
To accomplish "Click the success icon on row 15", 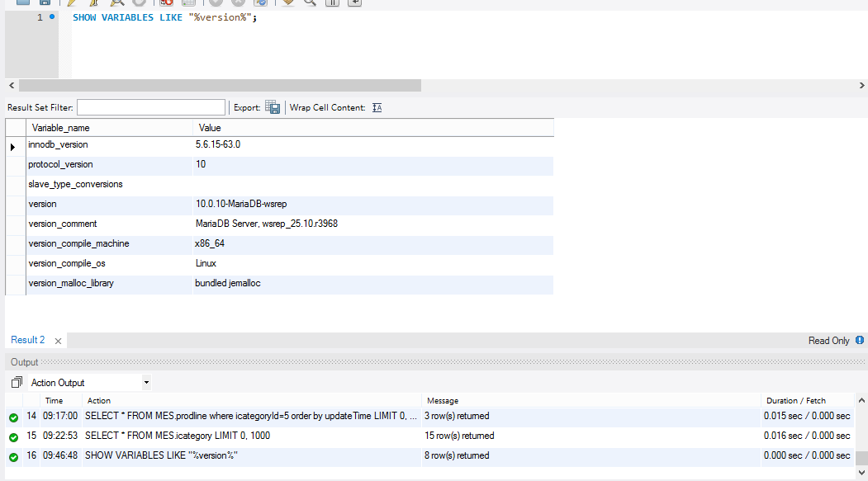I will (x=13, y=436).
